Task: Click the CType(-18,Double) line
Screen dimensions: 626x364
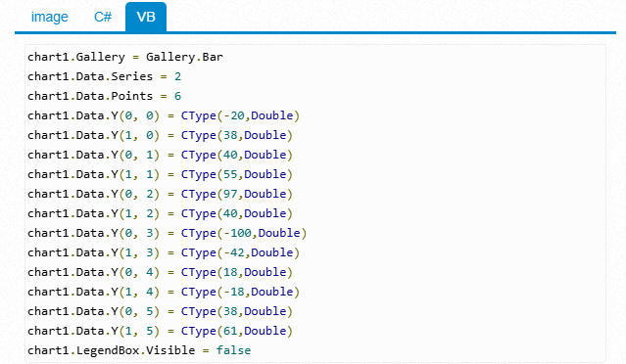Action: (x=164, y=292)
